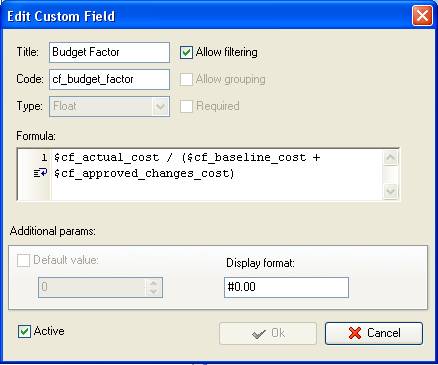Click the word-wrap icon in formula gutter
The height and width of the screenshot is (365, 438).
coord(40,173)
